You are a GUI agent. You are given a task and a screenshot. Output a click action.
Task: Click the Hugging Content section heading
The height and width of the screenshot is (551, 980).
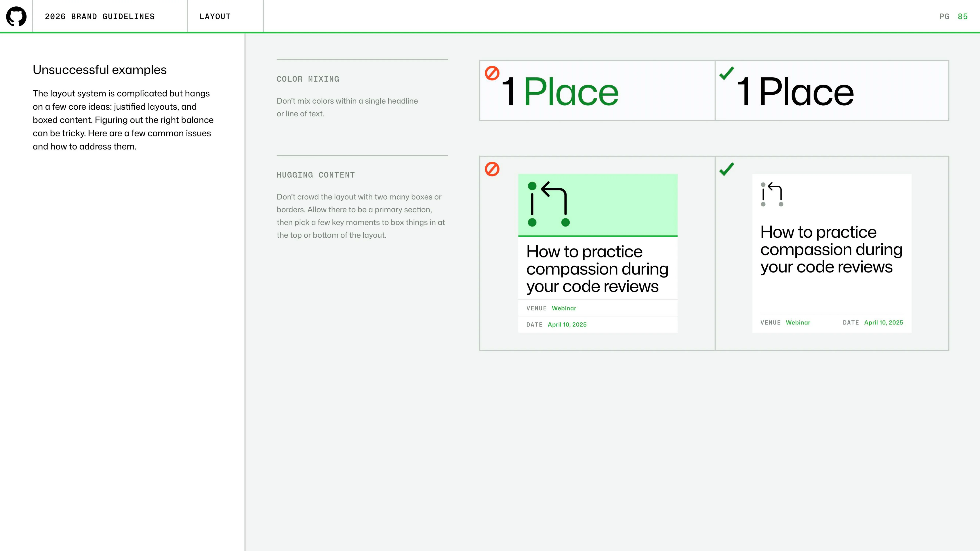coord(316,175)
